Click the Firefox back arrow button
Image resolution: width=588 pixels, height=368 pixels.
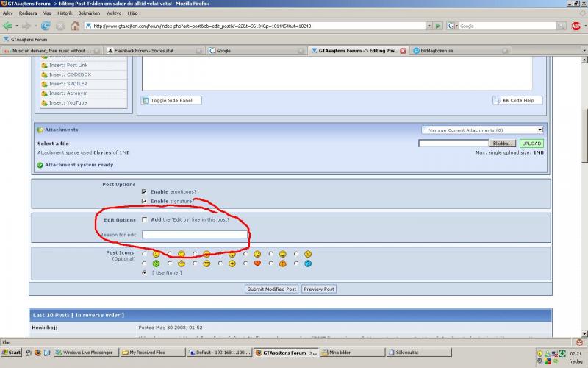point(8,26)
